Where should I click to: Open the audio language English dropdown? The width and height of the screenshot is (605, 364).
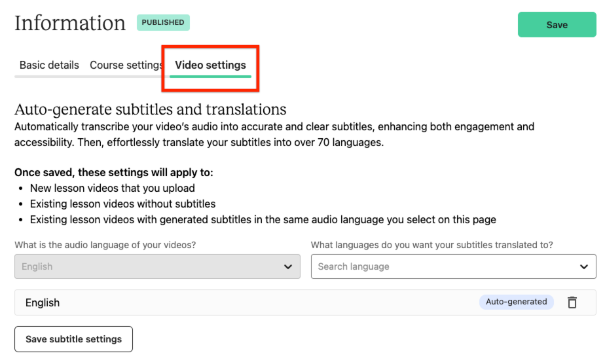[x=157, y=266]
